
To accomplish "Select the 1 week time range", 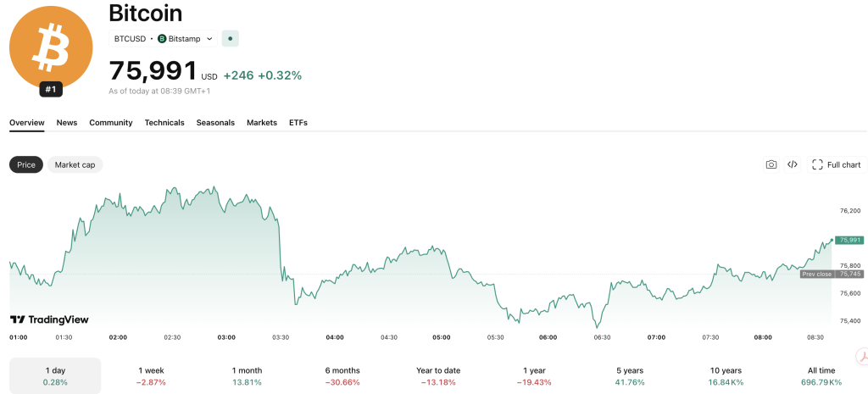I will click(152, 376).
